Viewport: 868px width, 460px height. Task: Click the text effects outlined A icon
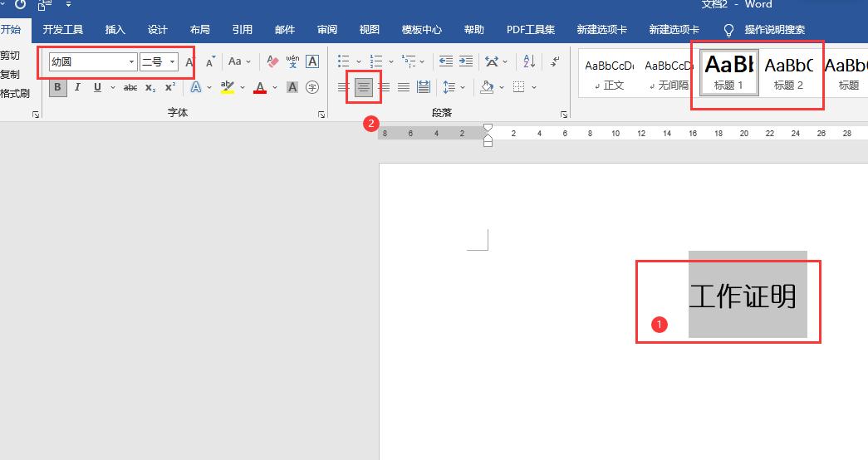(x=195, y=87)
